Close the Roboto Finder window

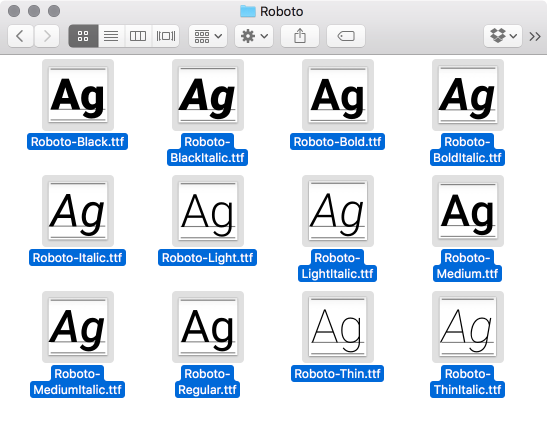tap(14, 11)
